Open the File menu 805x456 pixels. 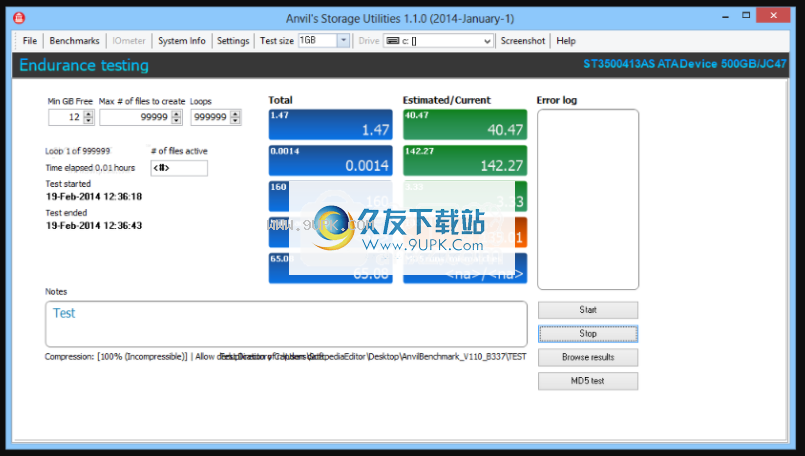[x=30, y=41]
